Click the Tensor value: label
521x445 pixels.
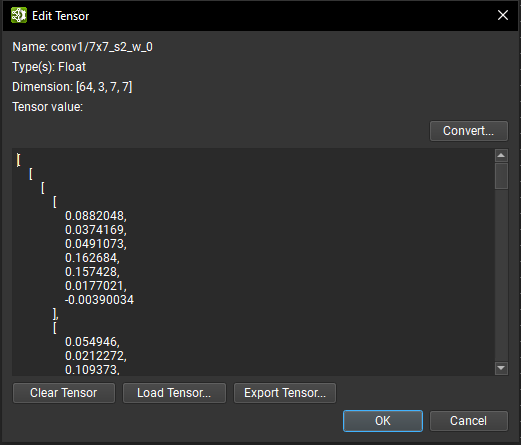tap(47, 107)
